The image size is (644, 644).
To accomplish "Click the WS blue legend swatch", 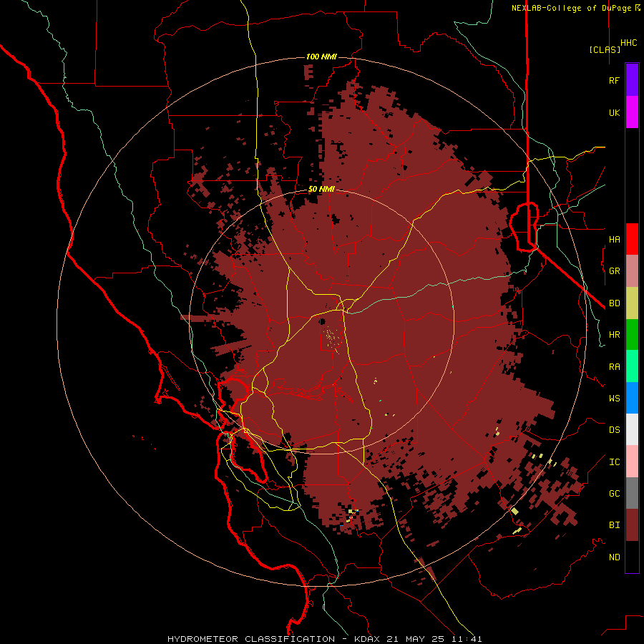I will pyautogui.click(x=632, y=398).
